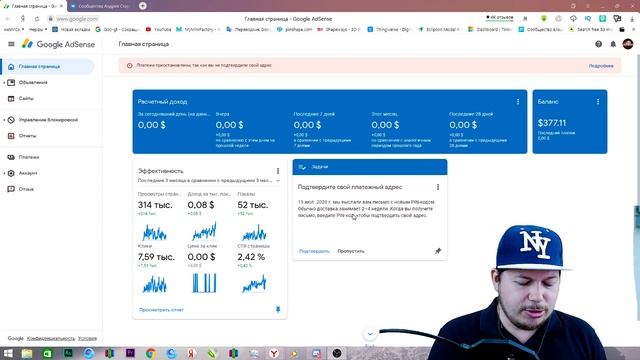This screenshot has height=360, width=640.
Task: Click the 7,59 тыс. clicks value
Action: pyautogui.click(x=156, y=257)
